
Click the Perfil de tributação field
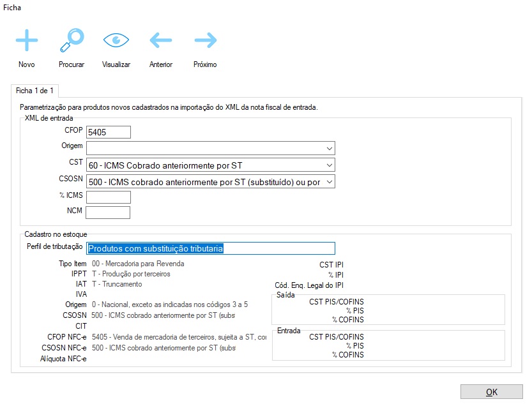(210, 248)
